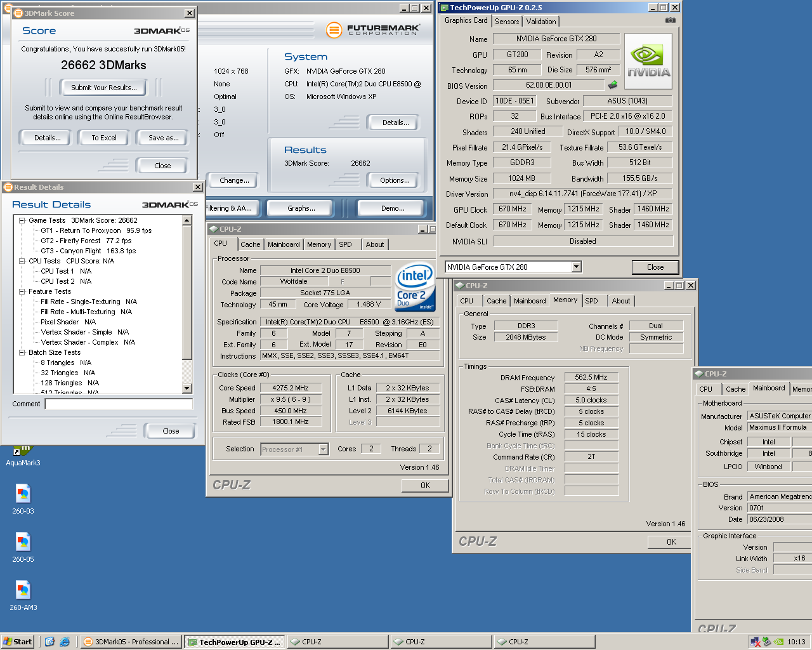Switch to GPU-Z Sensors tab

coord(507,21)
